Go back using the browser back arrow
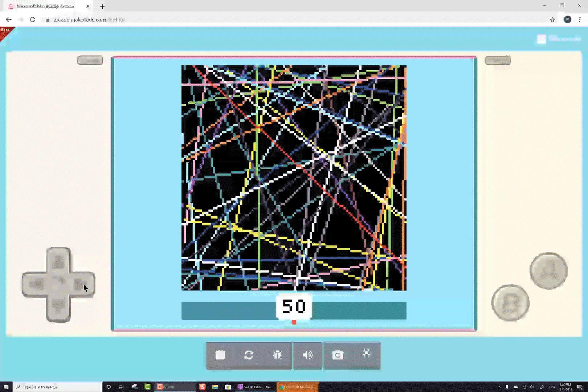This screenshot has height=392, width=588. click(8, 20)
